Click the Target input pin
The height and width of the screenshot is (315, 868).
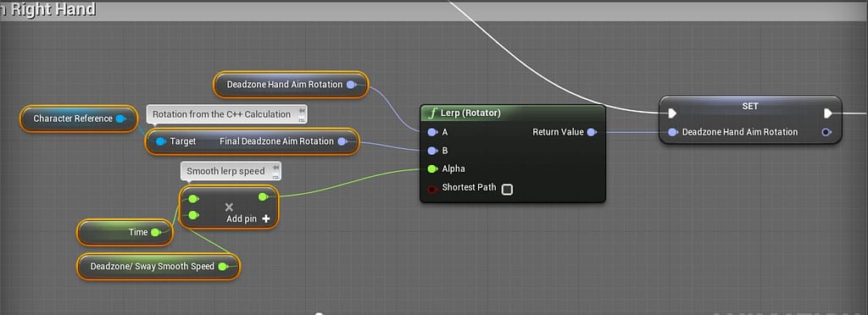(x=160, y=141)
